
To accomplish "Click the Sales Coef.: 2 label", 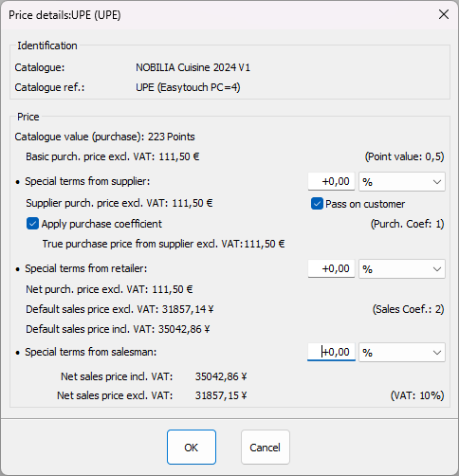I will pos(408,309).
